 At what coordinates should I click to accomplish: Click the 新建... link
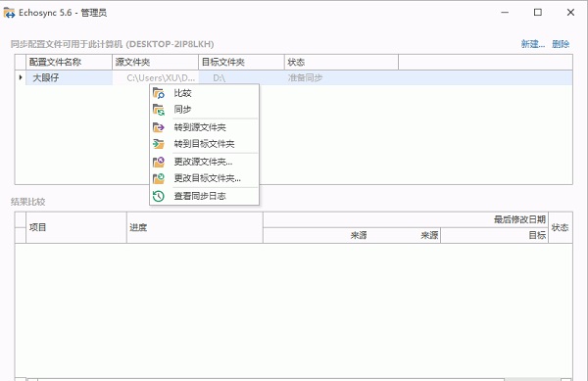533,44
